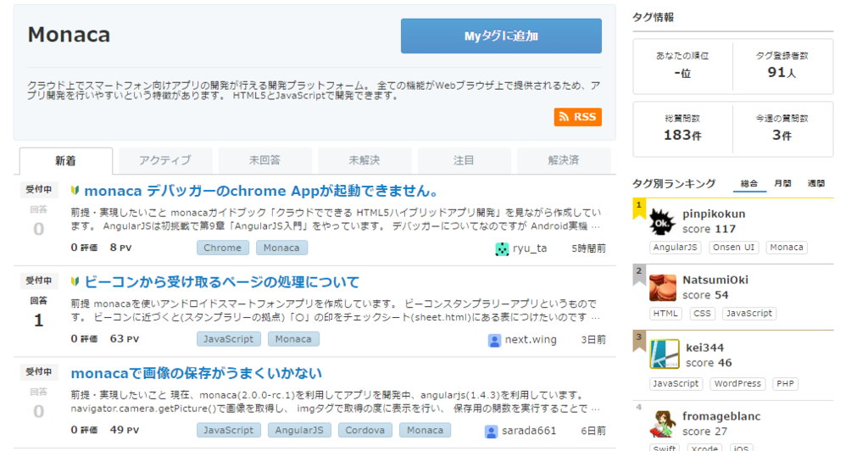Screen dimensions: 868x451
Task: Click the 3日前 timestamp
Action: coord(593,340)
